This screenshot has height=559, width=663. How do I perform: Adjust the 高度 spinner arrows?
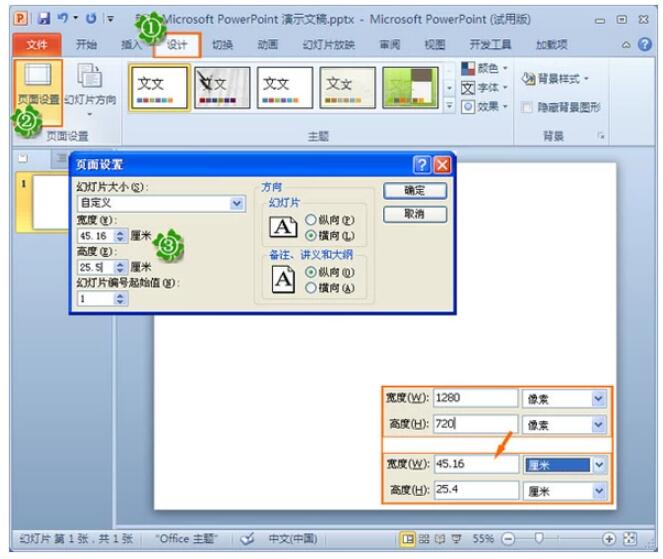coord(121,267)
